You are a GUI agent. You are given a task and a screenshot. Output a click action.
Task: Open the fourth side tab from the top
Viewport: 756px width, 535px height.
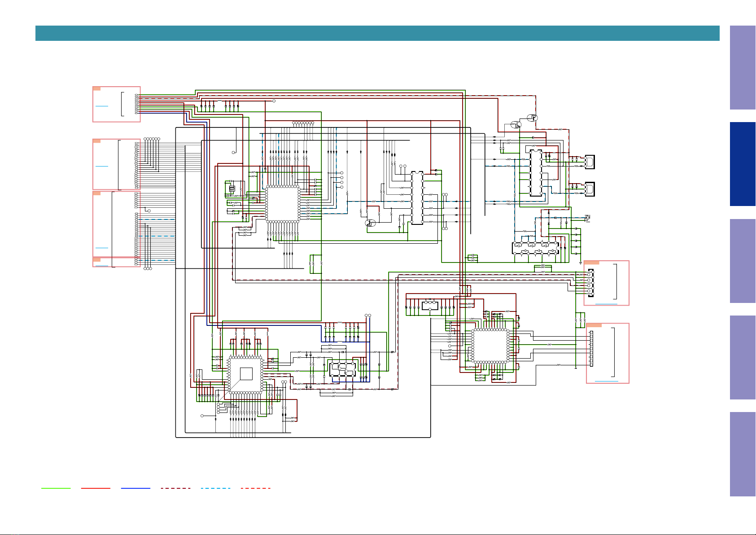coord(743,358)
